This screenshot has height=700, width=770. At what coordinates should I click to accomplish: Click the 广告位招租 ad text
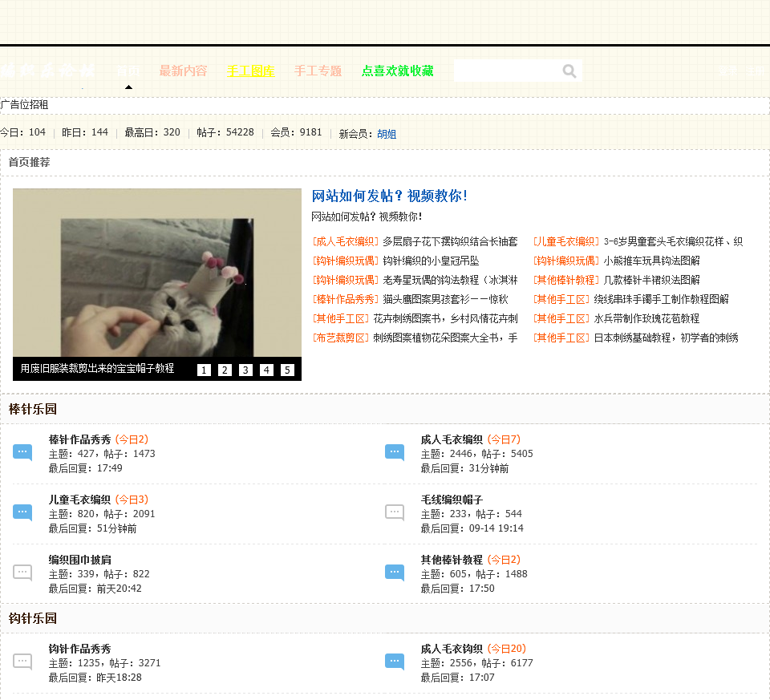[25, 104]
